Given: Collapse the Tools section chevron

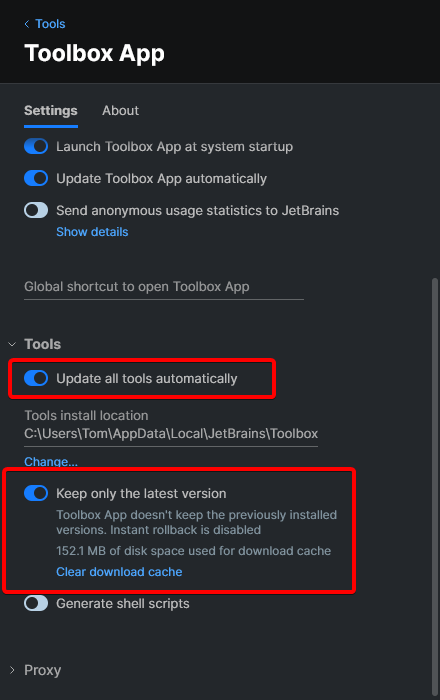Looking at the screenshot, I should [12, 344].
